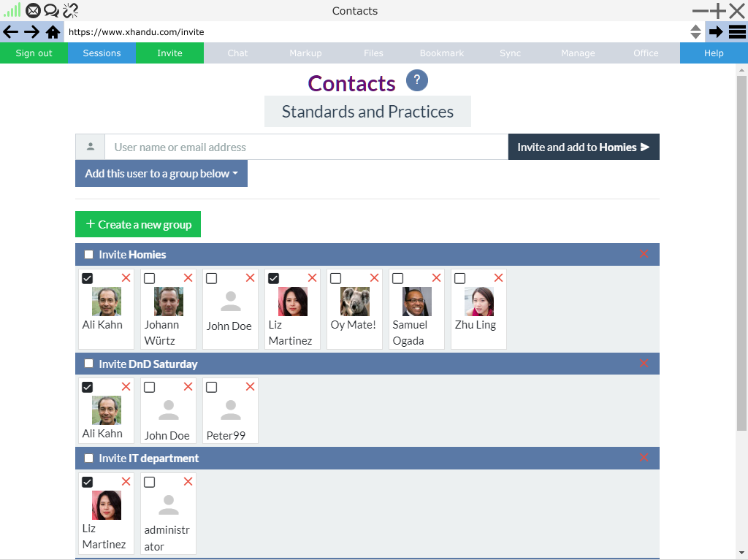Delete the Homies group with red X
Screen dimensions: 748x560
coord(644,254)
